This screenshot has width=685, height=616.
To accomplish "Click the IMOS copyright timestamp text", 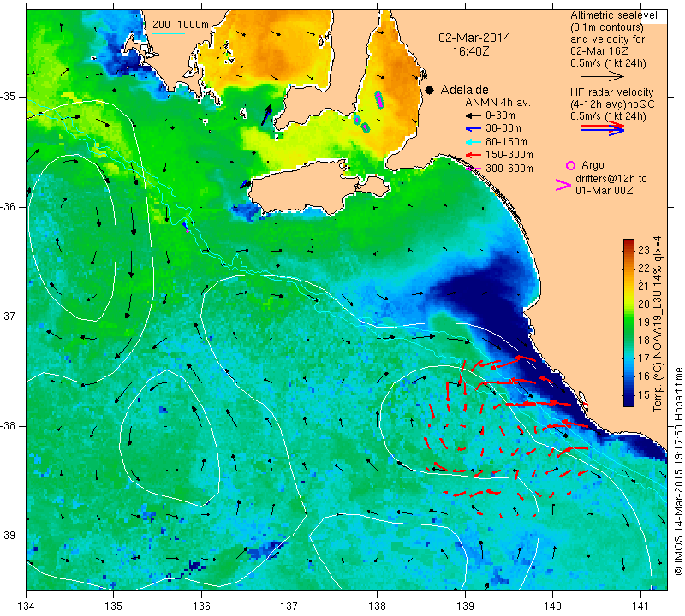I will tap(678, 471).
